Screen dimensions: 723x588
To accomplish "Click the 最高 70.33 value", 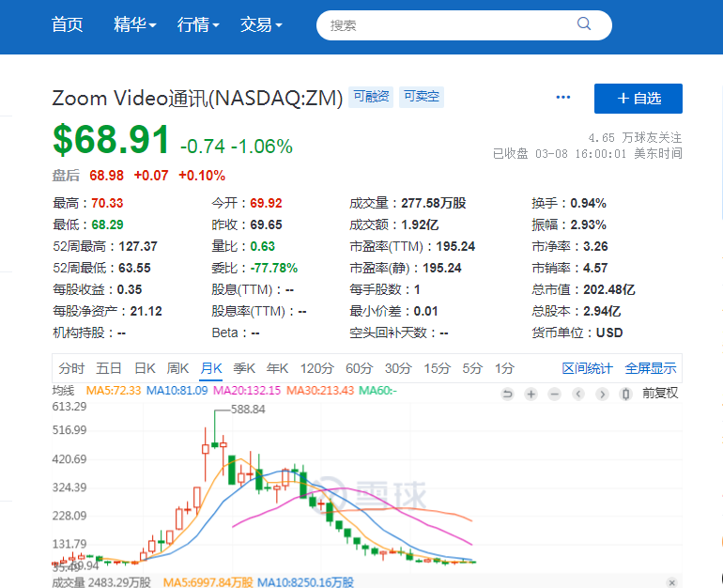I will click(107, 203).
